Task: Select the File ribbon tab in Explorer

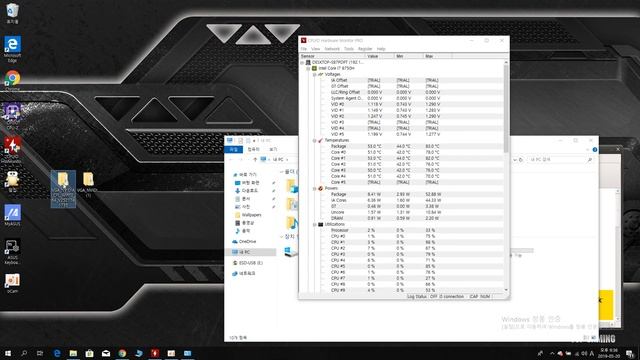Action: click(233, 149)
